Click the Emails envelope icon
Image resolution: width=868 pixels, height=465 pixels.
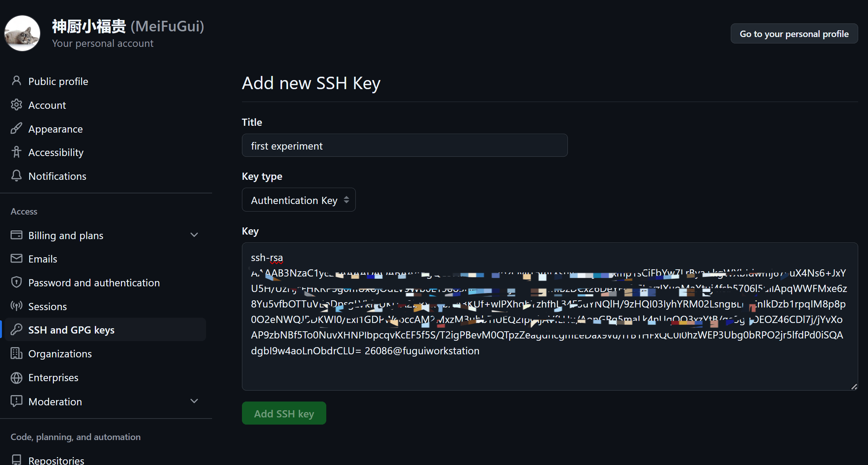[16, 258]
